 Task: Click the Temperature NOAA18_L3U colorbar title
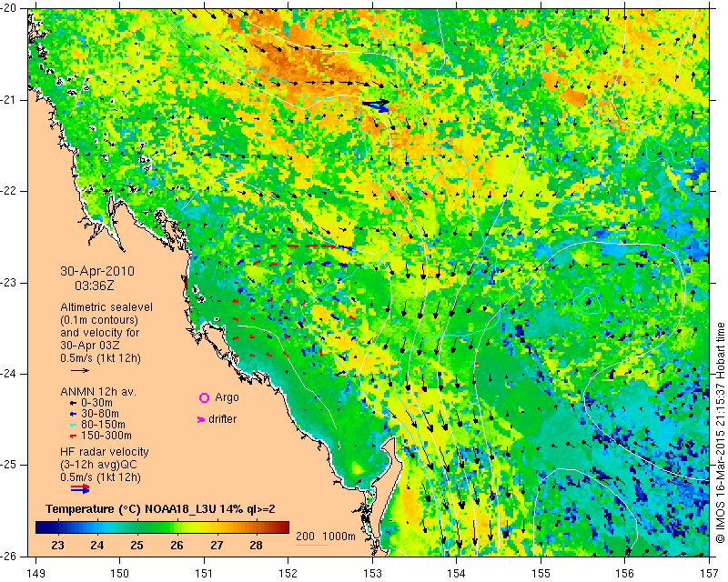coord(161,509)
